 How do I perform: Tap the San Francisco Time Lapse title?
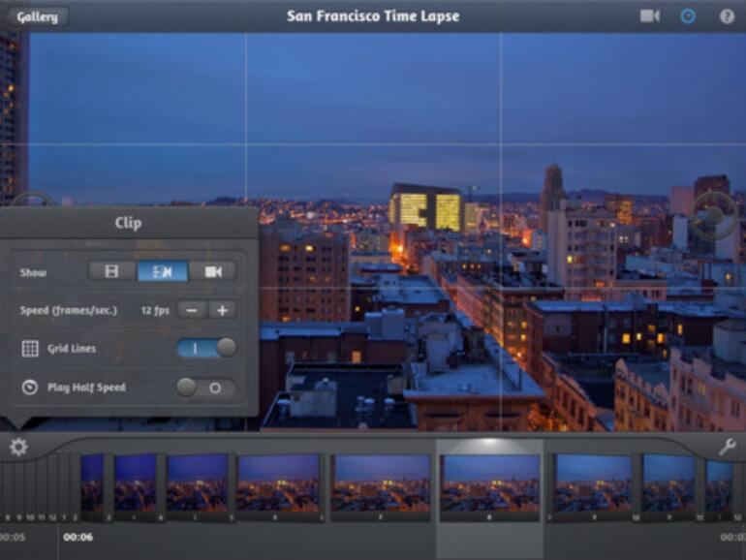pos(373,16)
